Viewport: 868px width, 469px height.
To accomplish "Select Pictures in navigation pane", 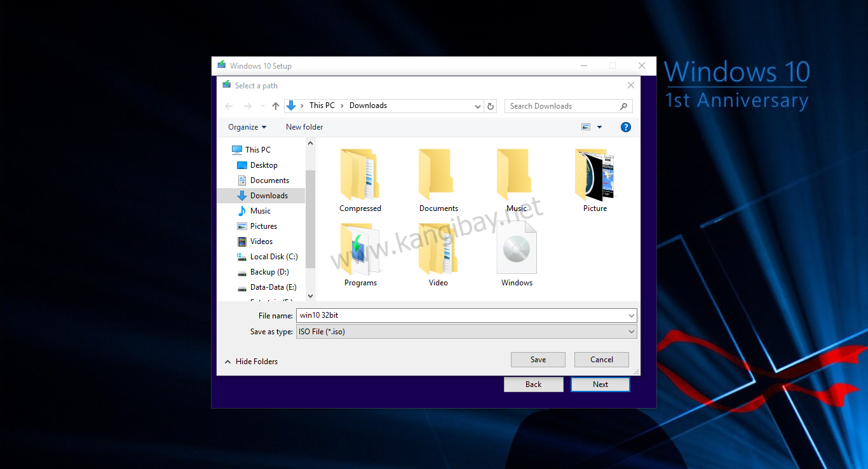I will point(257,226).
